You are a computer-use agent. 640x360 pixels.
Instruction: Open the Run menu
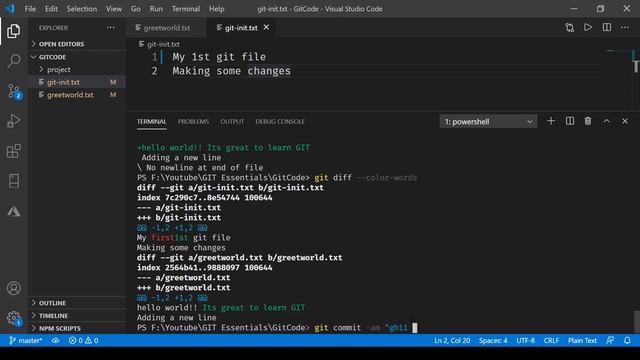pos(156,9)
